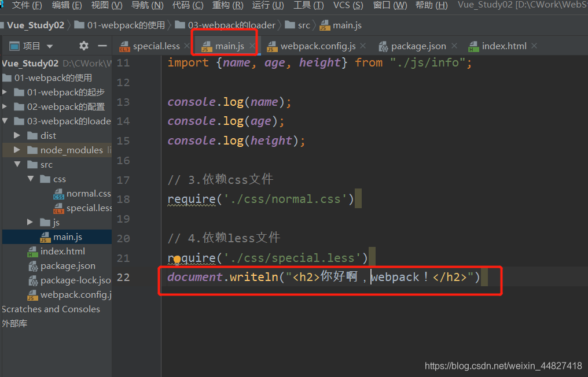Open the 窗口 (W) menu
The height and width of the screenshot is (377, 588).
(x=390, y=5)
